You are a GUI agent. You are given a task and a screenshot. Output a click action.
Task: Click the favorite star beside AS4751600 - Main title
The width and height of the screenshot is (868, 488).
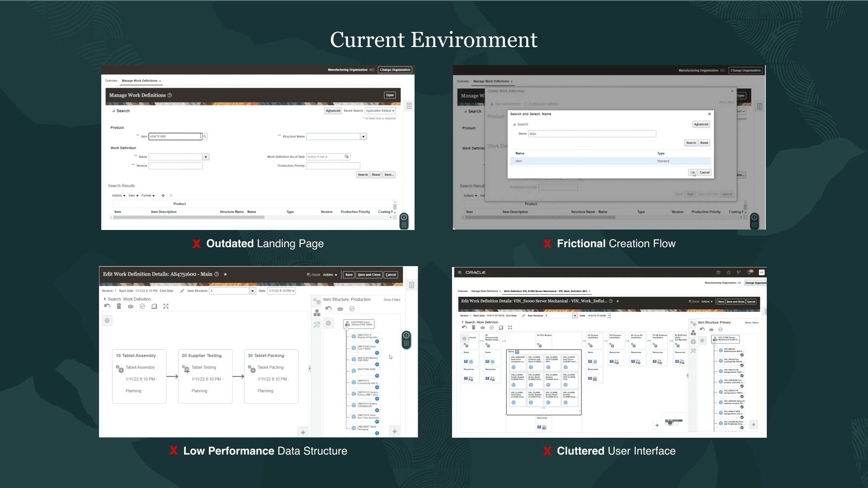click(225, 274)
